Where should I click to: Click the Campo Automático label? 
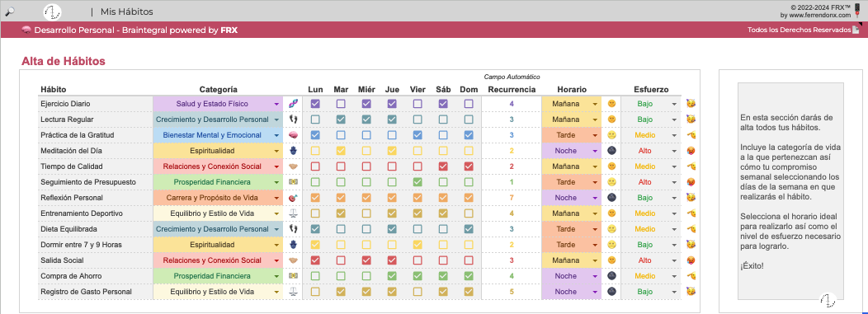[x=512, y=77]
